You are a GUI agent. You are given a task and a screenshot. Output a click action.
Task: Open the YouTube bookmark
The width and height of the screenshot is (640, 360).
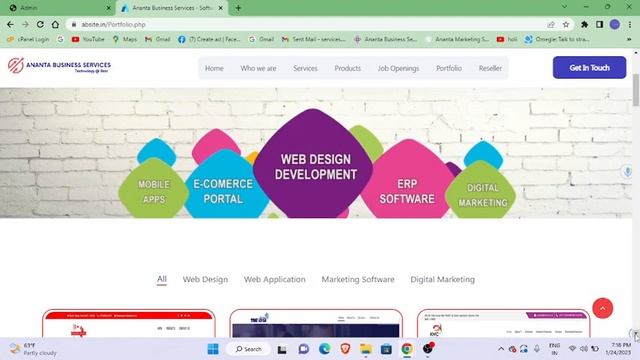(x=88, y=39)
